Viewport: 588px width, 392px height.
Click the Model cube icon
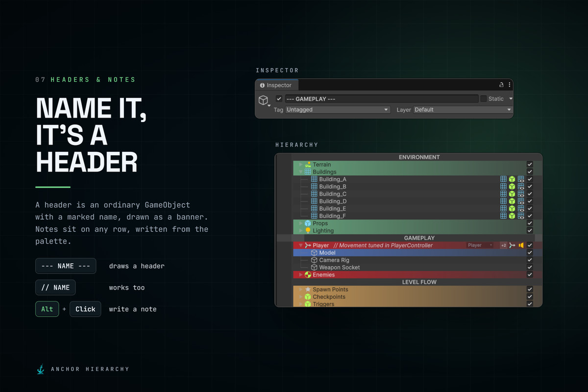[x=315, y=253]
